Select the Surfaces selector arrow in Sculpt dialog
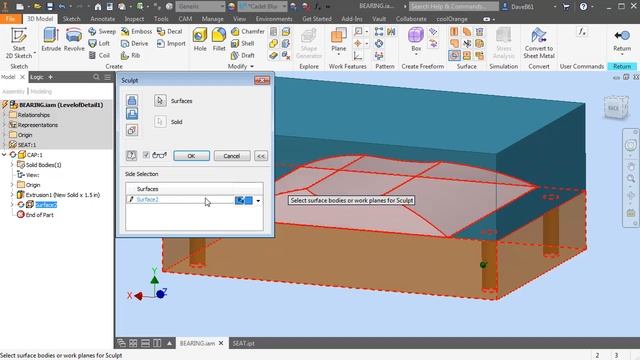This screenshot has width=640, height=360. (160, 100)
